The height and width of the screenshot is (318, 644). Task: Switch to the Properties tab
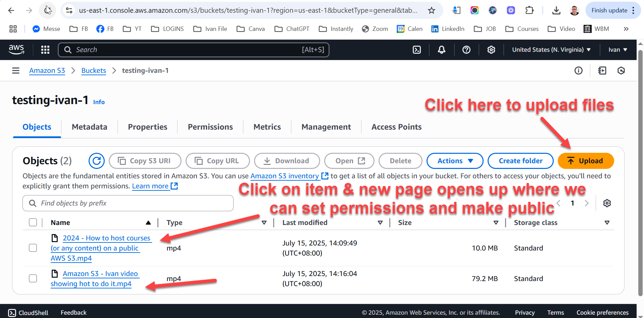click(x=147, y=127)
